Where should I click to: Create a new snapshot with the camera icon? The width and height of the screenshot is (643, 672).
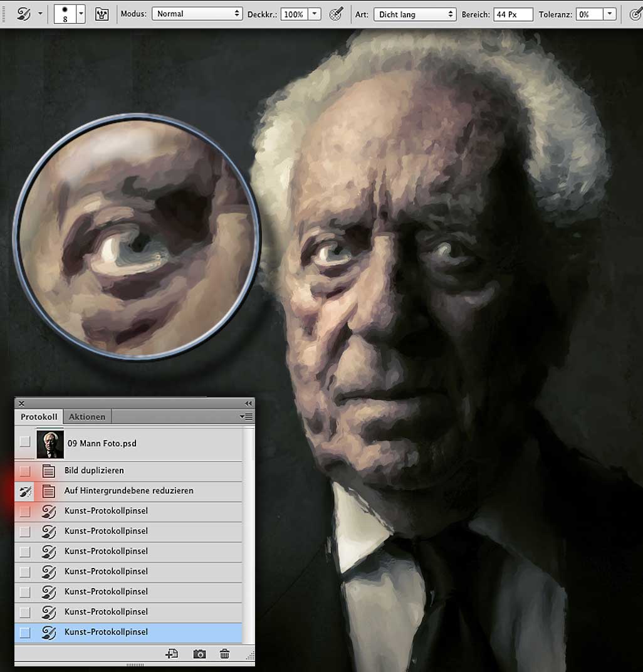pos(199,654)
